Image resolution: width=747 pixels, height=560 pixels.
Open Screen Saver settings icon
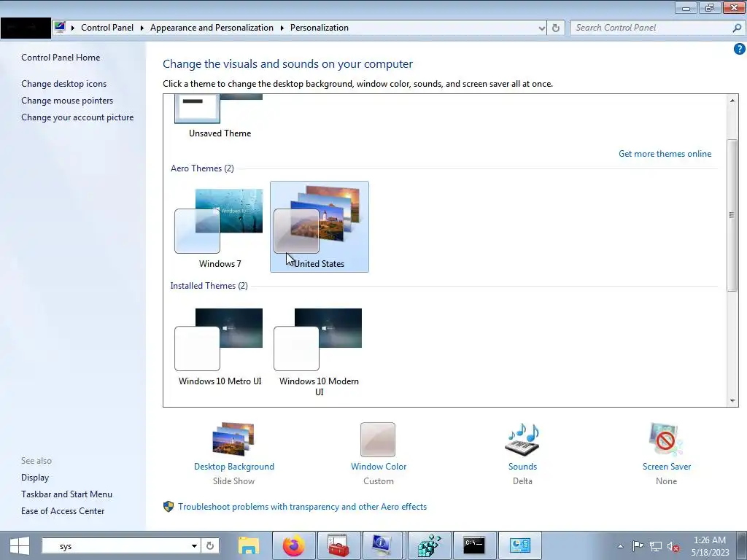coord(666,440)
